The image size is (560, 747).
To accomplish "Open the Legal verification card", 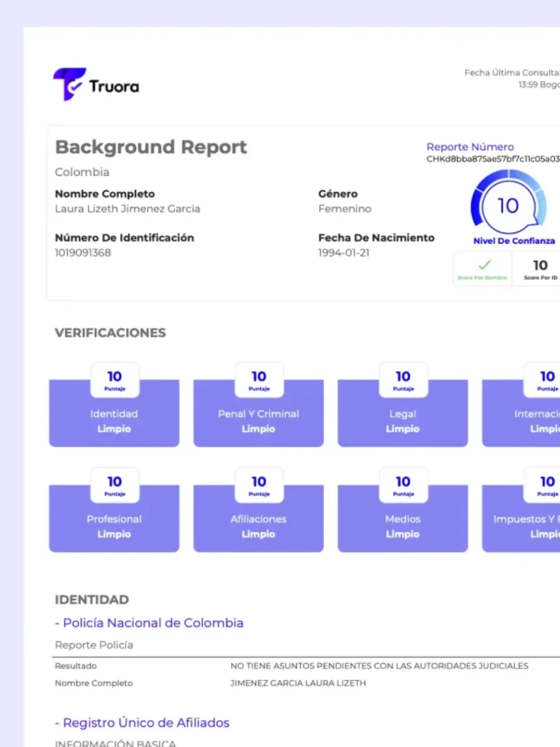I will (x=403, y=413).
